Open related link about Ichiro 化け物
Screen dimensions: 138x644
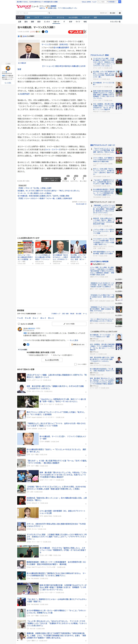click(35, 188)
